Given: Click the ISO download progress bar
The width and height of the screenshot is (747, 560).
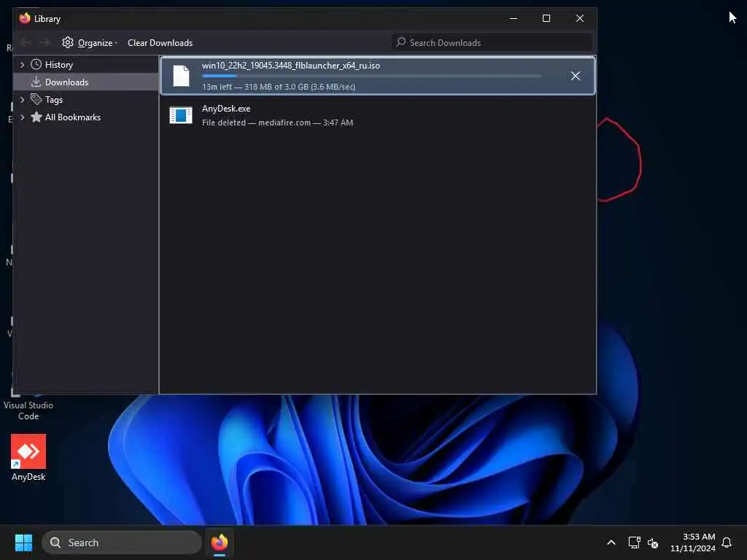Looking at the screenshot, I should (x=371, y=76).
